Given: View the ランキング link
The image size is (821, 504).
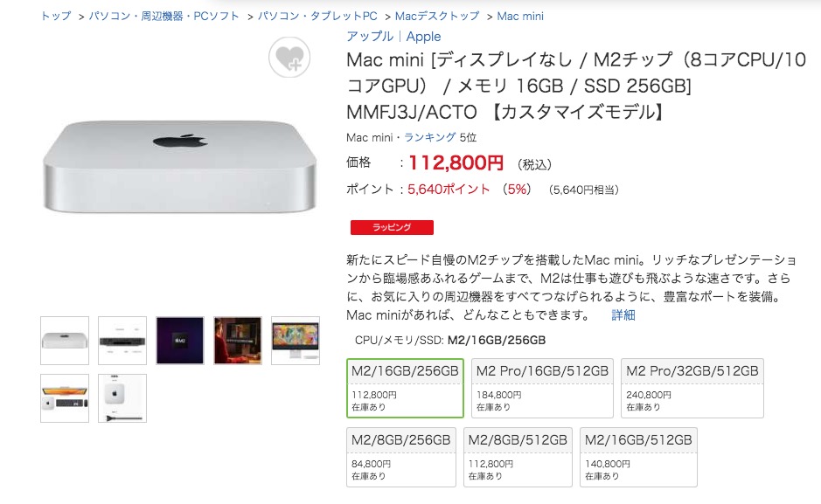Looking at the screenshot, I should point(429,137).
